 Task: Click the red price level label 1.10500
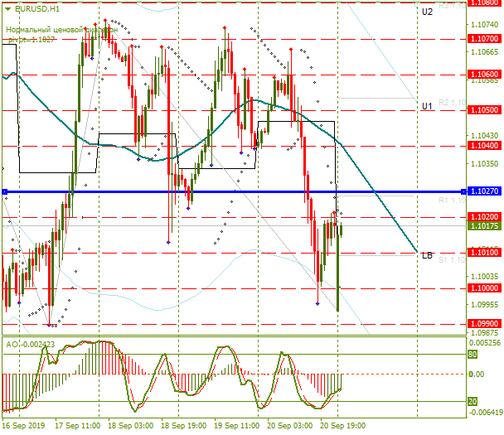(484, 110)
